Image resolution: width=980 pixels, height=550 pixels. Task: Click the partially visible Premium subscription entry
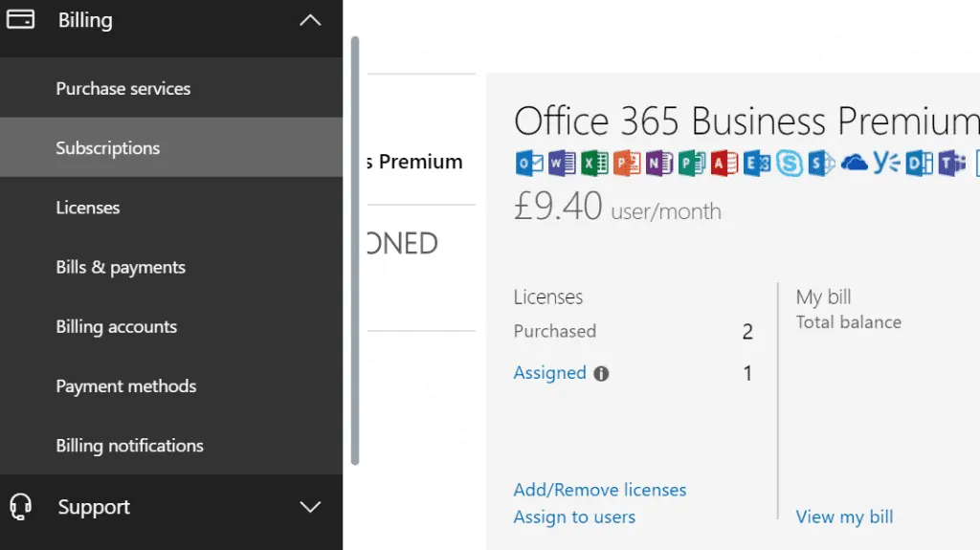415,162
